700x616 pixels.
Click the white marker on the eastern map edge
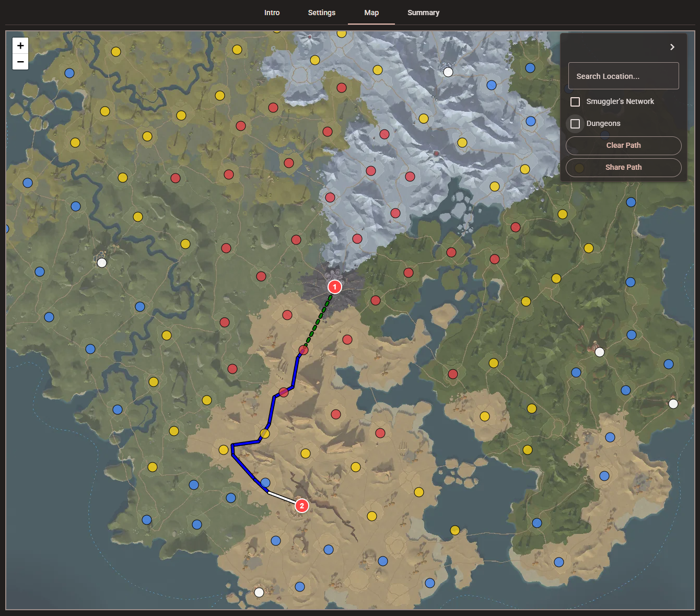tap(673, 403)
